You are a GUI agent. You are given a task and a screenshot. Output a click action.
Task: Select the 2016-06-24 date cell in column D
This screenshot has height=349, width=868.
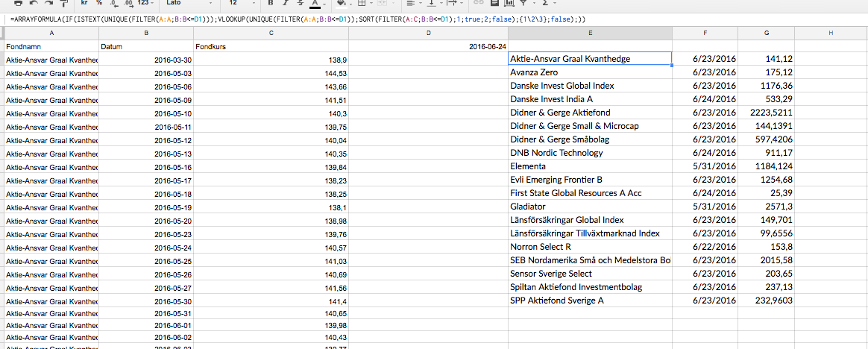tap(429, 46)
